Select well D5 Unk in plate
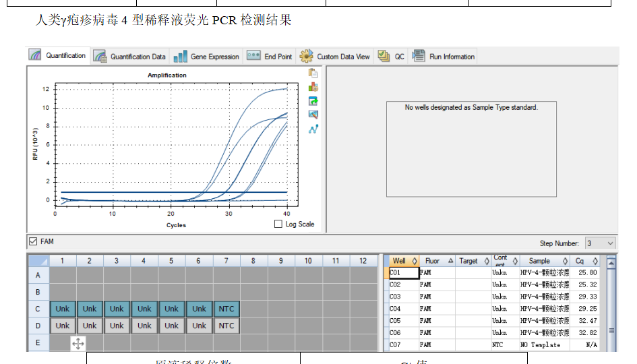The width and height of the screenshot is (637, 364). coord(171,326)
